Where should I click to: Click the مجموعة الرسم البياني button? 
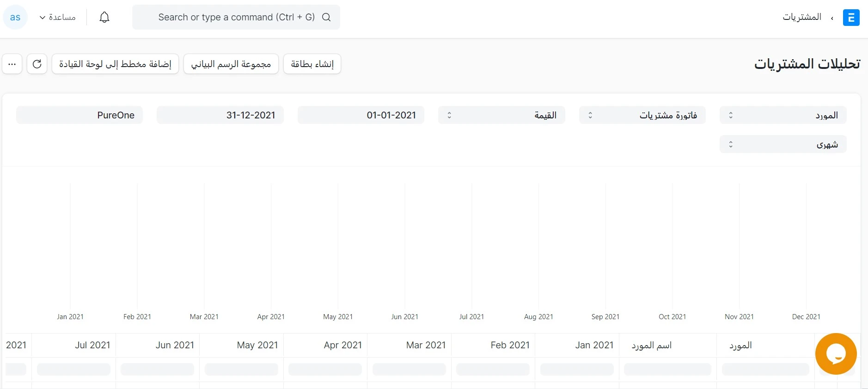coord(231,64)
